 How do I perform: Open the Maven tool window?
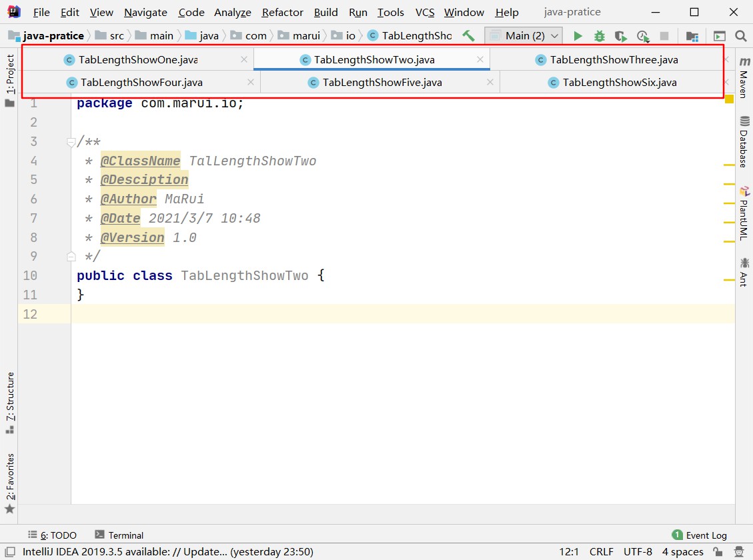[744, 78]
